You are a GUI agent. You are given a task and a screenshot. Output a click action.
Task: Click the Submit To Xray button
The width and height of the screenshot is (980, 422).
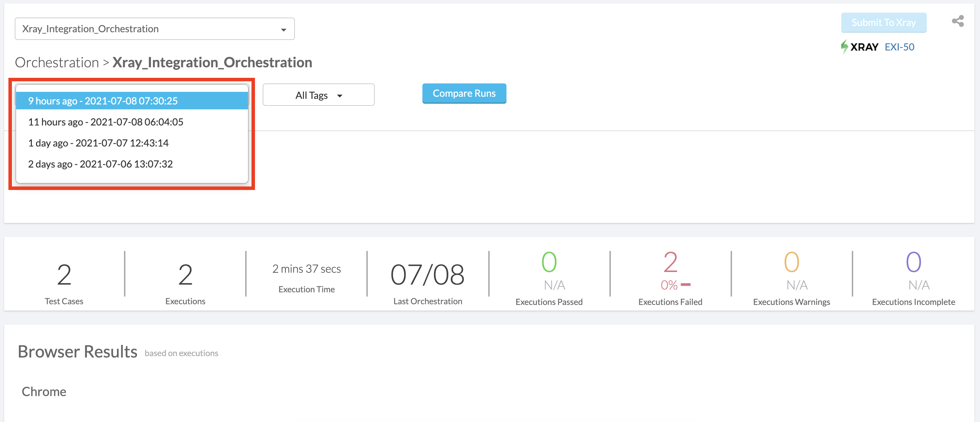click(883, 22)
